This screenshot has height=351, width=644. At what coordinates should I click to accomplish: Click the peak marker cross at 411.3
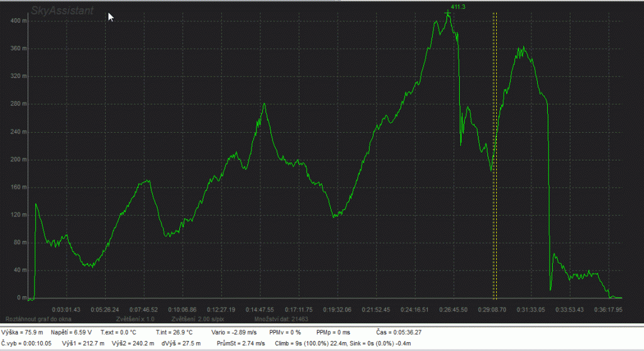pos(448,13)
